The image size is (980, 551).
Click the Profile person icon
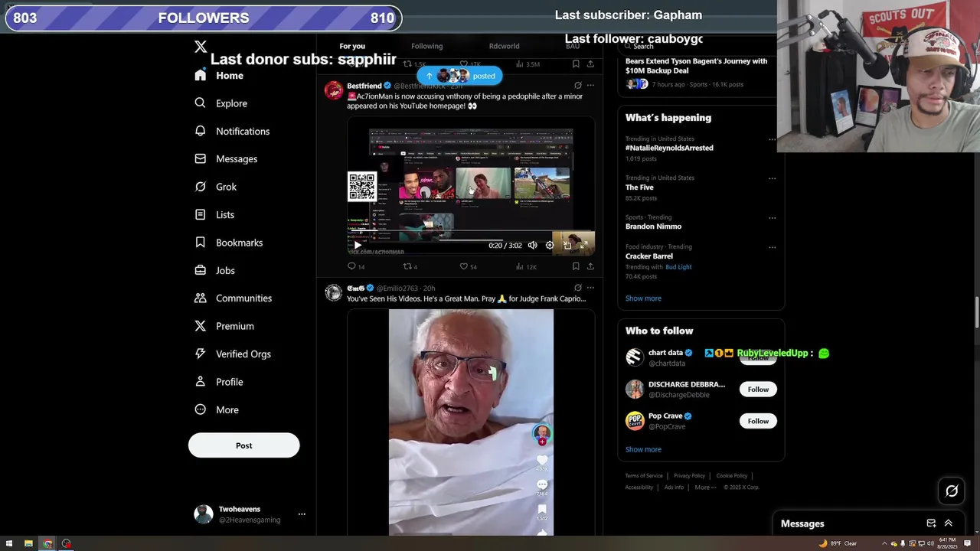coord(200,382)
